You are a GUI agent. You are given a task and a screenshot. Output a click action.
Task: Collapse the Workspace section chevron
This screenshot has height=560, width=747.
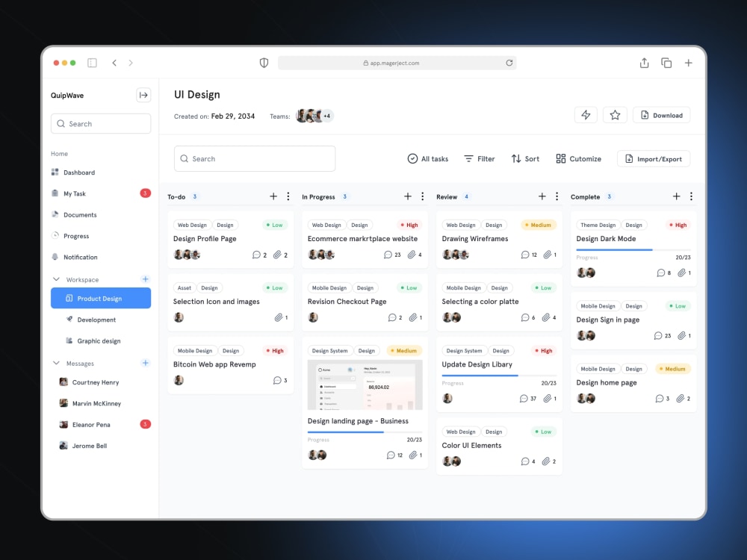coord(56,279)
